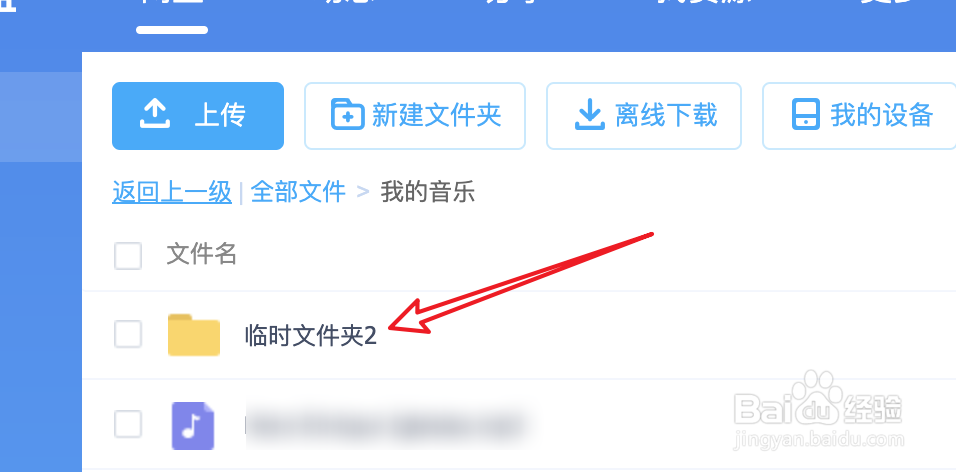This screenshot has height=472, width=956.
Task: Click the 我的音乐 breadcrumb item
Action: click(427, 192)
